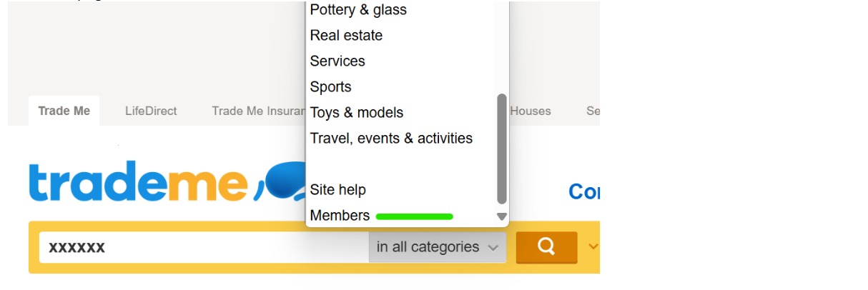This screenshot has width=868, height=290.
Task: Open the 'in all categories' dropdown
Action: pyautogui.click(x=437, y=247)
